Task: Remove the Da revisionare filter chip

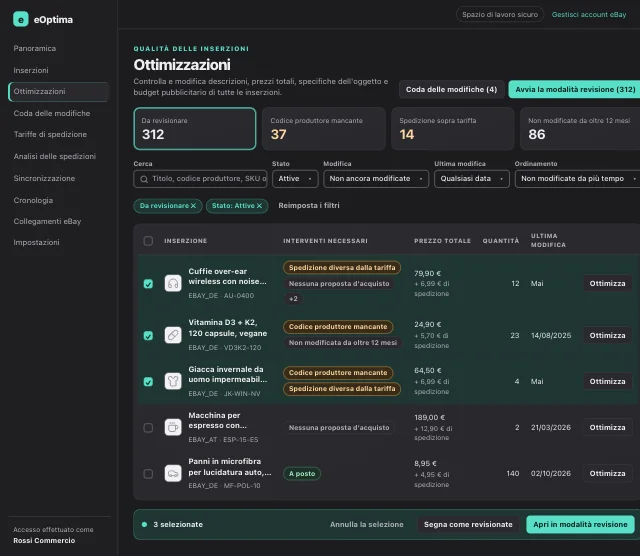Action: tap(193, 206)
